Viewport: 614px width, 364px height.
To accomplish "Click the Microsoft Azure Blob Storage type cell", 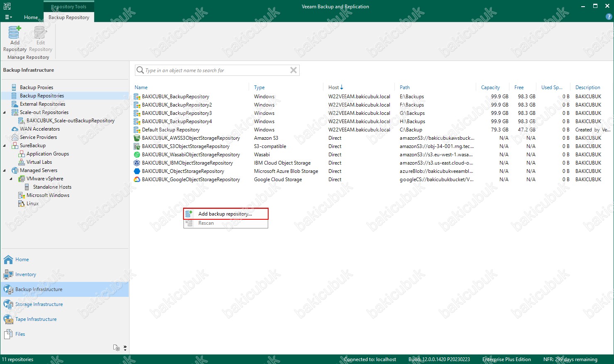I will tap(286, 171).
